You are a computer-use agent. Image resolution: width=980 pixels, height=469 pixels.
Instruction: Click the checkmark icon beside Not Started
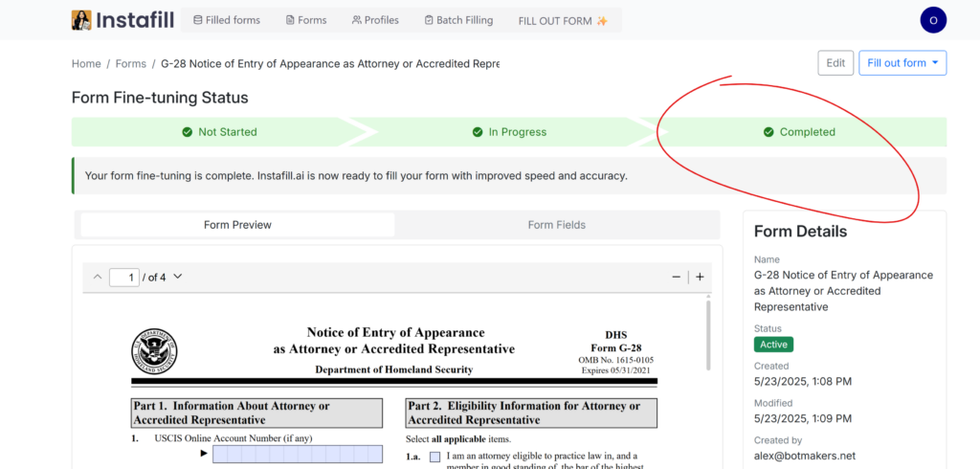[x=187, y=132]
